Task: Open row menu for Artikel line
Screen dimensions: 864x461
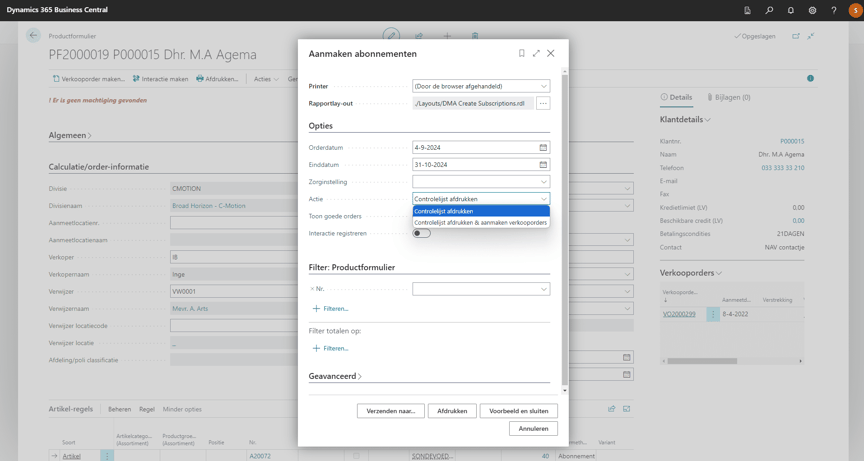Action: [107, 455]
